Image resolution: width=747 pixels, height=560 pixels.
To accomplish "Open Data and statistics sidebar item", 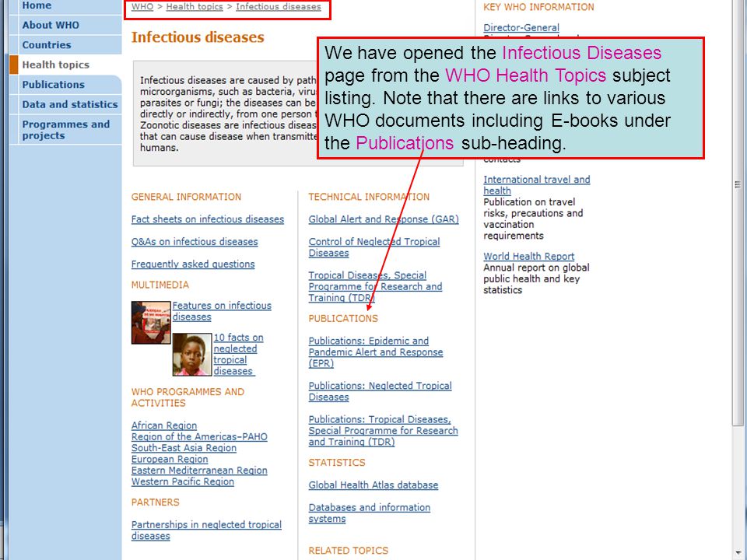I will coord(70,105).
